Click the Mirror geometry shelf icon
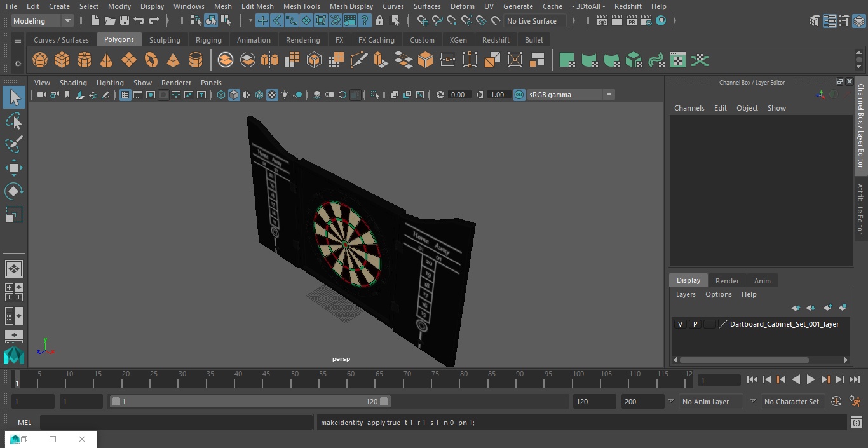Viewport: 868px width, 448px height. pos(270,60)
